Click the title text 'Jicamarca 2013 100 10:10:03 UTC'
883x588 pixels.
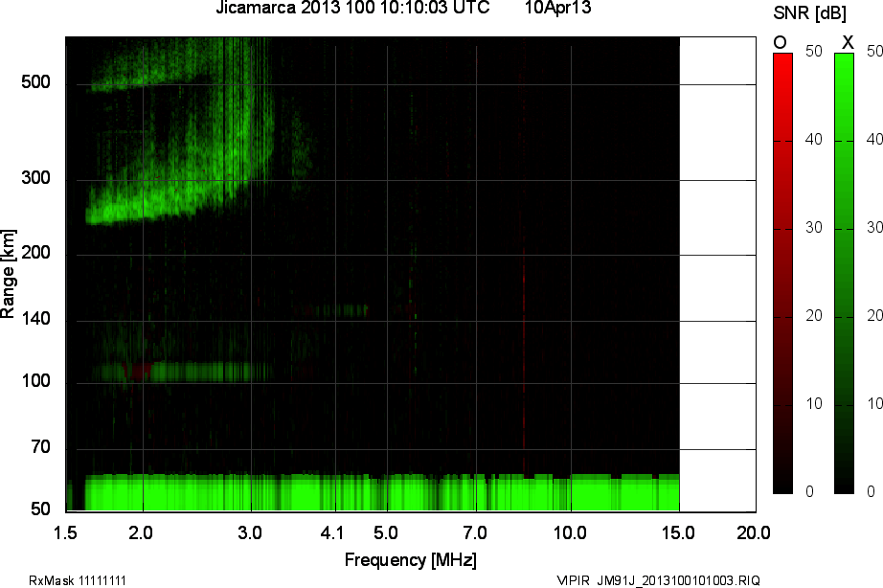[353, 8]
